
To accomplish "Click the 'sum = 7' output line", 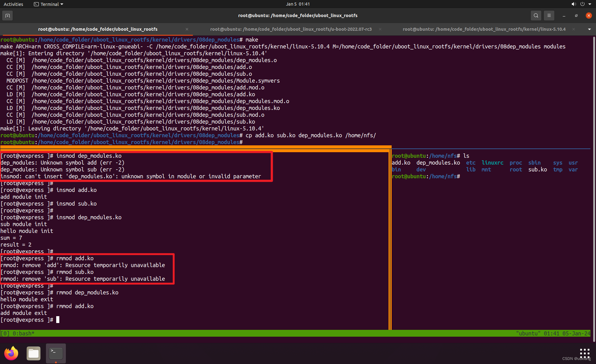I will [11, 238].
